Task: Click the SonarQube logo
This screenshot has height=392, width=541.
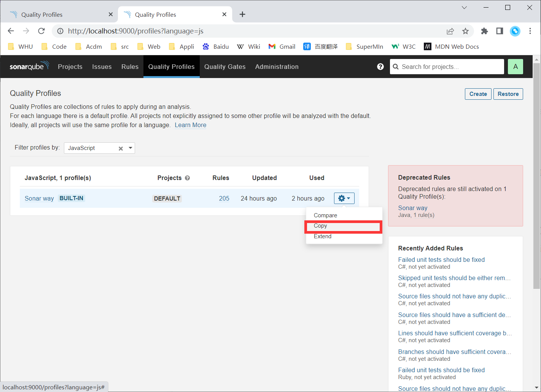Action: 29,66
